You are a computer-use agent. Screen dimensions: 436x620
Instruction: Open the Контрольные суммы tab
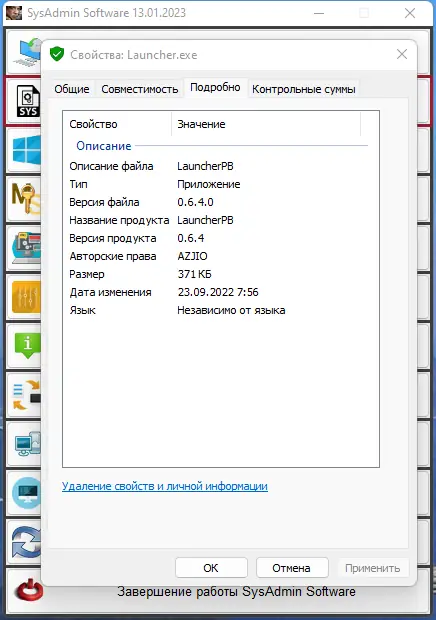point(304,89)
